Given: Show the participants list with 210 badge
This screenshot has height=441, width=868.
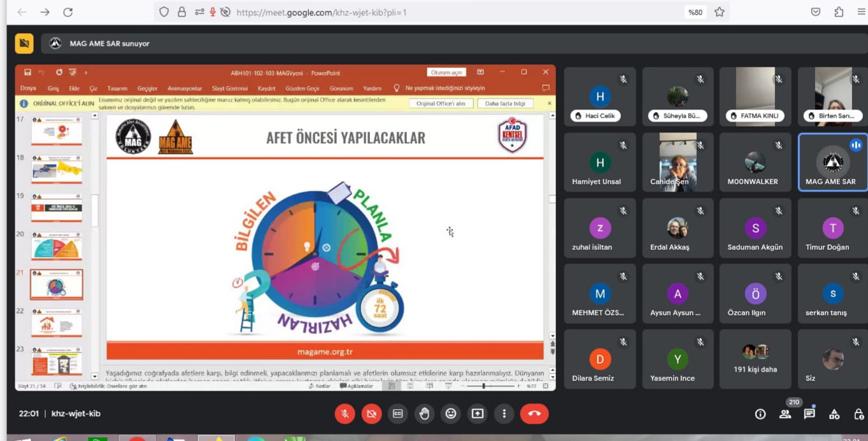Looking at the screenshot, I should click(785, 414).
